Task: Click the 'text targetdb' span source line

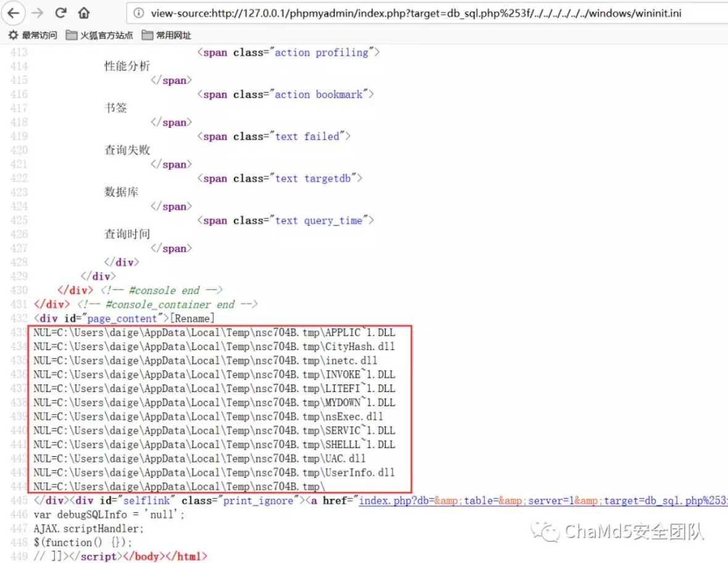Action: pos(279,178)
